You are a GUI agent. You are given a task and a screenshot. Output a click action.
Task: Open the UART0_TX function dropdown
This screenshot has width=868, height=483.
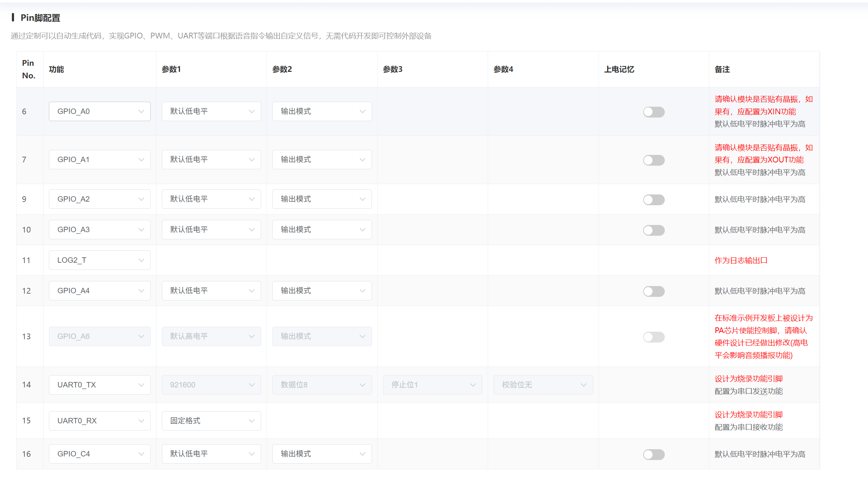coord(100,385)
